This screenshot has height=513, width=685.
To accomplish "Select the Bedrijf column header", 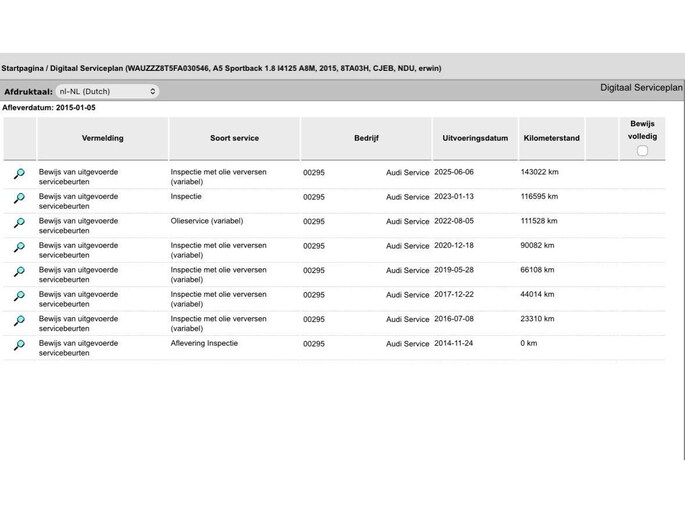I will (366, 138).
